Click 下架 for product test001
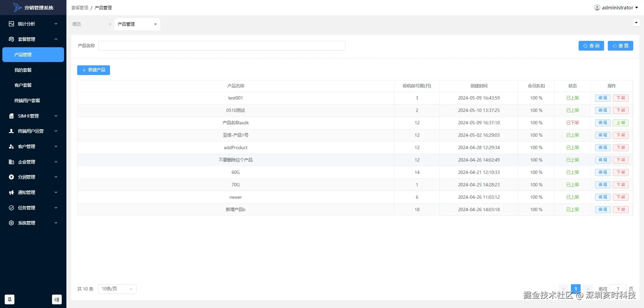Screen dimensions: 644x308 [621, 98]
